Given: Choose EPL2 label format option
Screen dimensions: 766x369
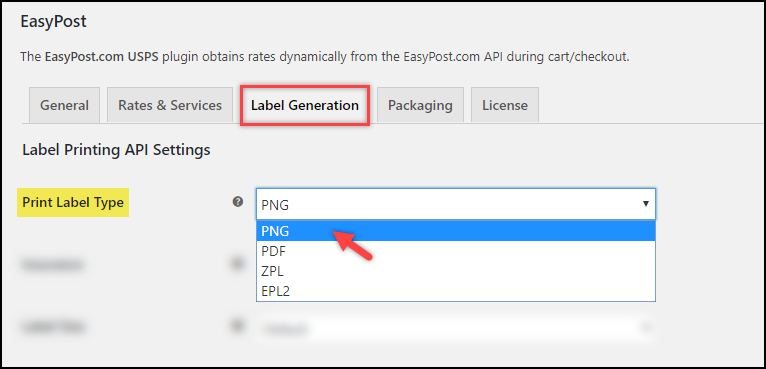Looking at the screenshot, I should point(456,291).
